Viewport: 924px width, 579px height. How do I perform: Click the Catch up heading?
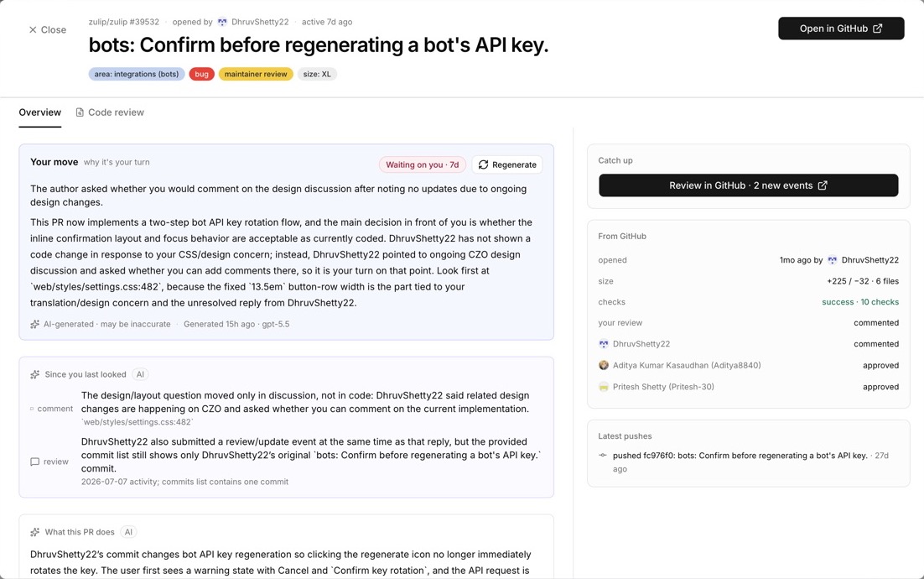tap(615, 160)
